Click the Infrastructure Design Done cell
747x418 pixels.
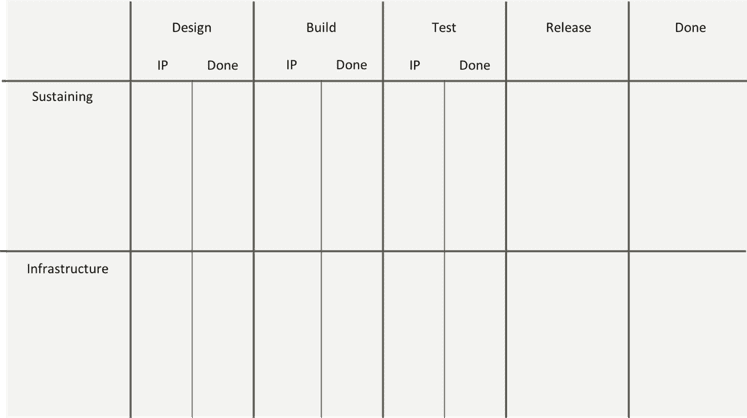[x=223, y=335]
